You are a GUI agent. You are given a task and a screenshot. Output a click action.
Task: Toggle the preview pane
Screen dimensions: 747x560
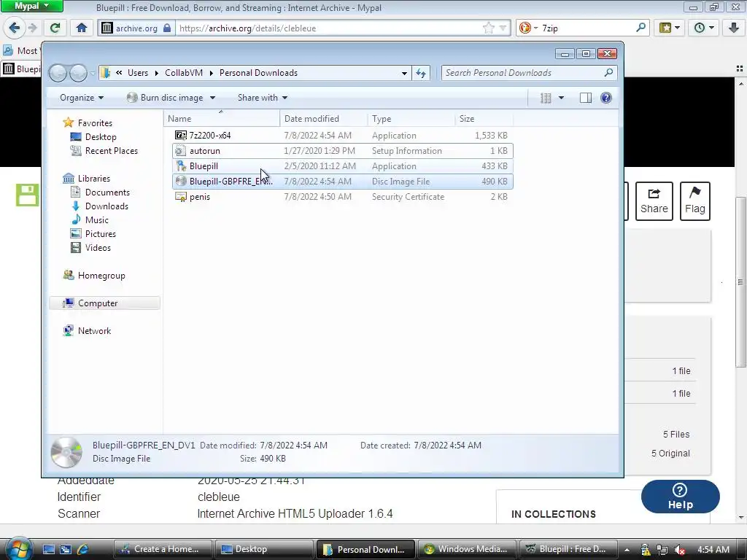tap(586, 98)
